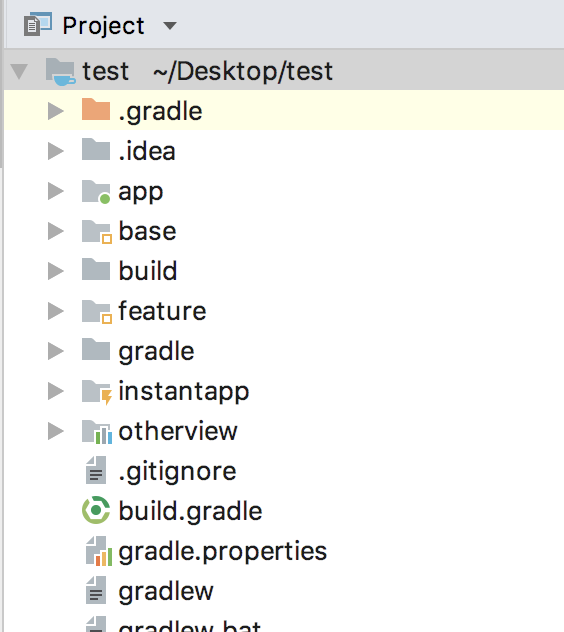
Task: Expand the .gradle folder
Action: 56,111
